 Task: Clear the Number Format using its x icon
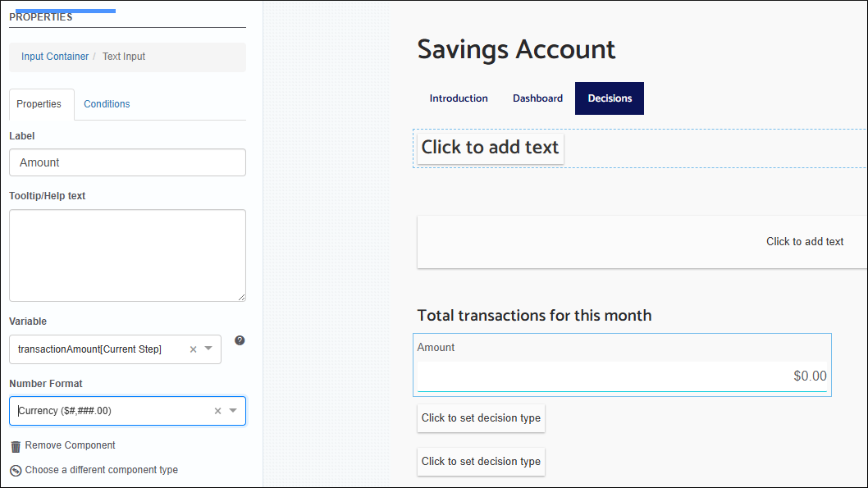(x=217, y=411)
